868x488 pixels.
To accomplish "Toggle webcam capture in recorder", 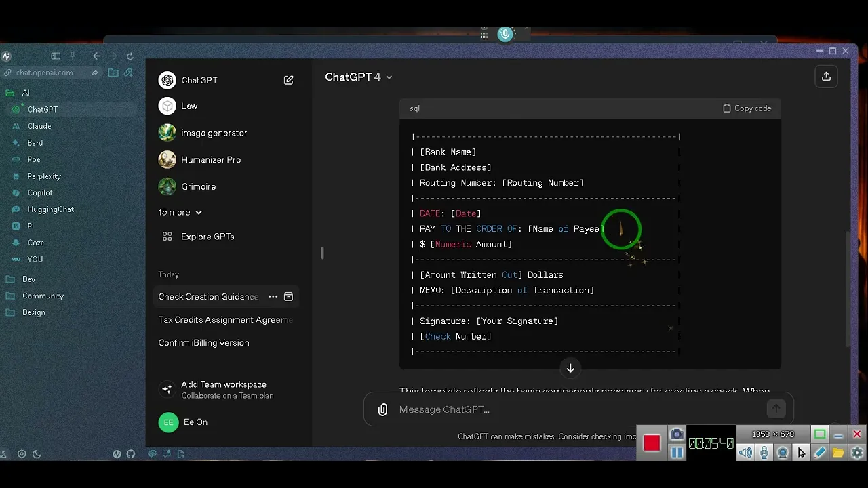I will coord(783,453).
